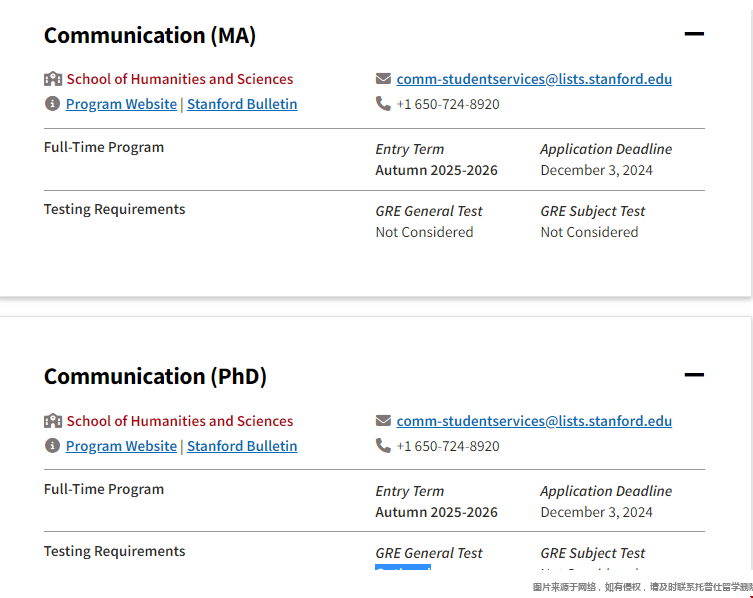Image resolution: width=753 pixels, height=598 pixels.
Task: Collapse the Communication (MA) section
Action: [694, 34]
